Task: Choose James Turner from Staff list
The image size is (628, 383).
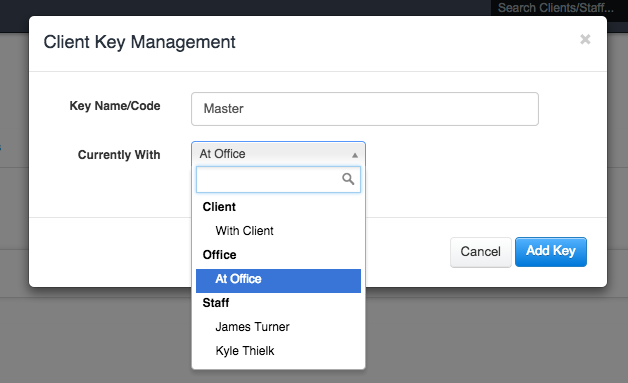Action: (278, 327)
